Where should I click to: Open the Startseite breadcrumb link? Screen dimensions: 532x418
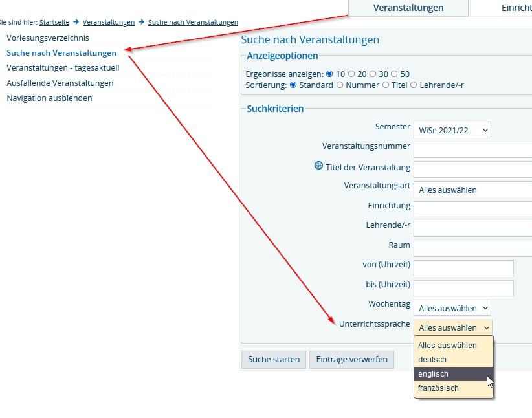click(x=54, y=22)
